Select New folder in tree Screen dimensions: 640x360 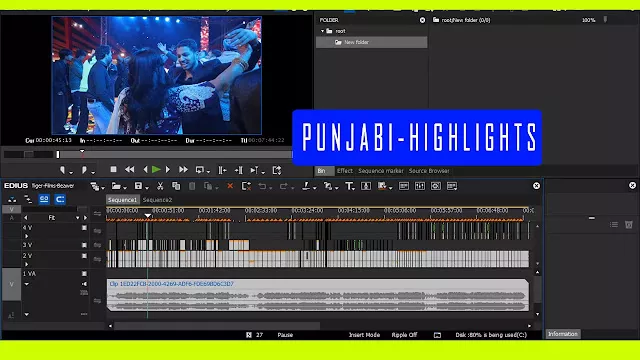371,42
